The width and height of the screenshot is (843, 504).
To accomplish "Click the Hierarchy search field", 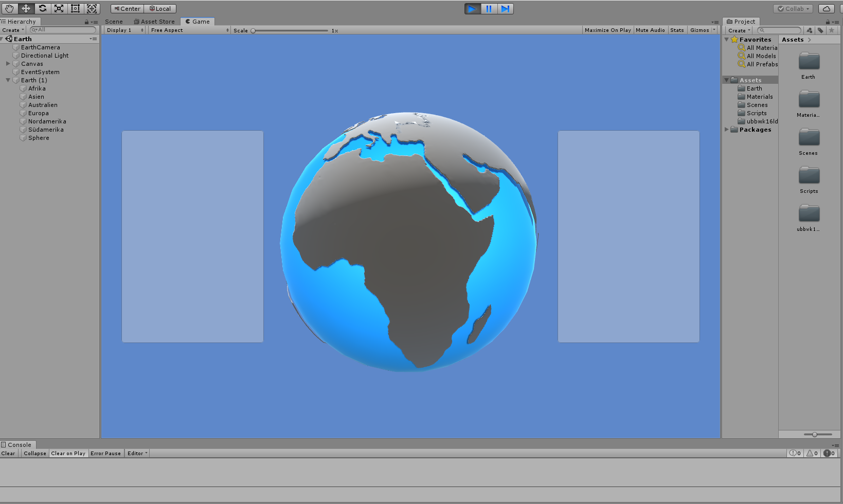I will [63, 30].
